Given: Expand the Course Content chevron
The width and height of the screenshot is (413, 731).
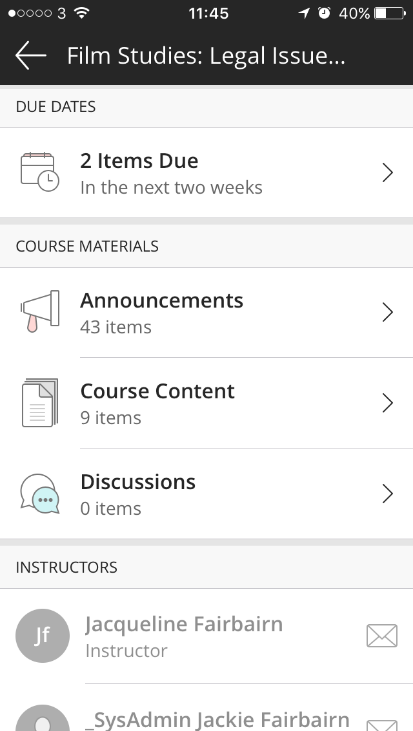Looking at the screenshot, I should point(387,403).
